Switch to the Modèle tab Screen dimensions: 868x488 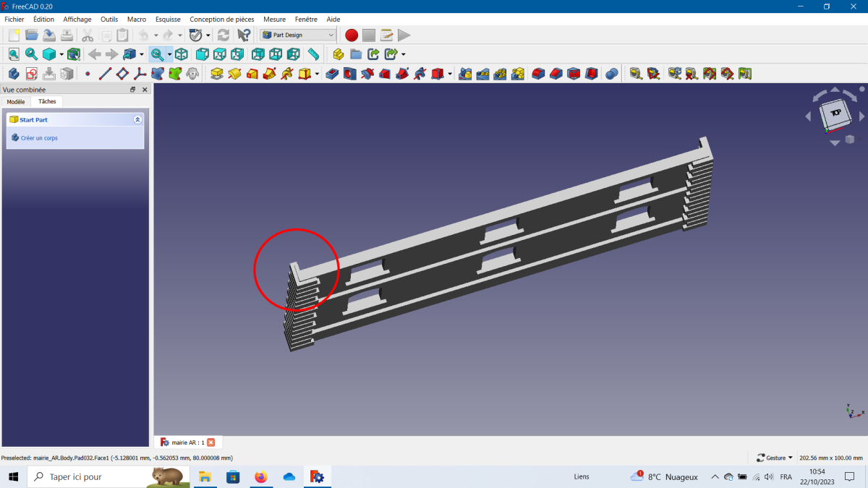[x=16, y=102]
